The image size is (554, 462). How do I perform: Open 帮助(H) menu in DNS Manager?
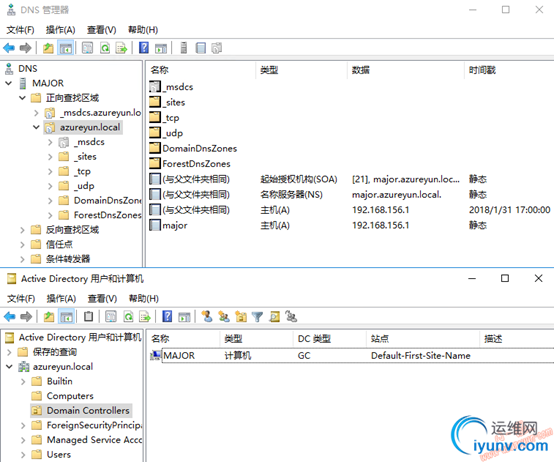coord(143,30)
